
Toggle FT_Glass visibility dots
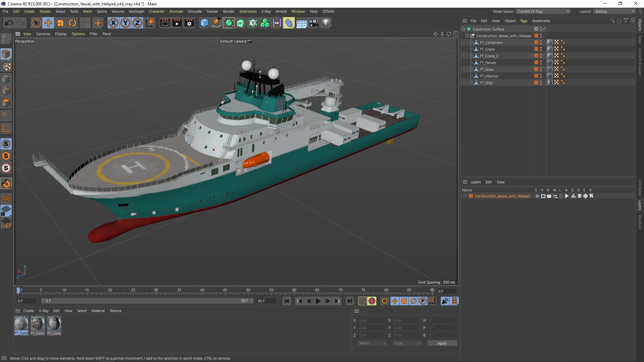tap(541, 69)
